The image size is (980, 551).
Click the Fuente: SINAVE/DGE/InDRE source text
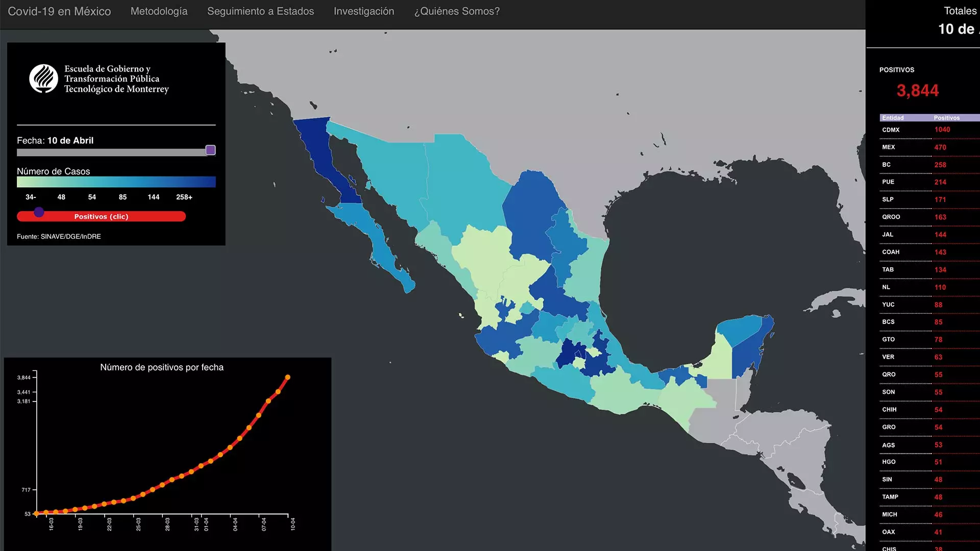click(x=59, y=236)
